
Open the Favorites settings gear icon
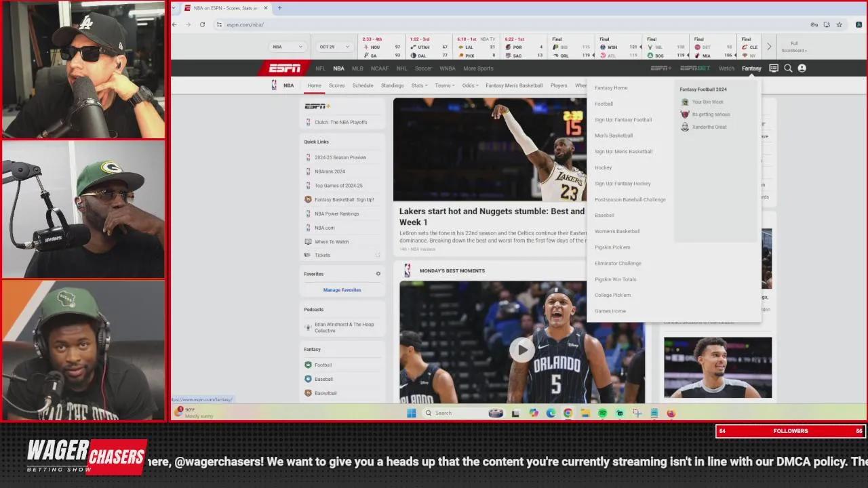click(378, 274)
